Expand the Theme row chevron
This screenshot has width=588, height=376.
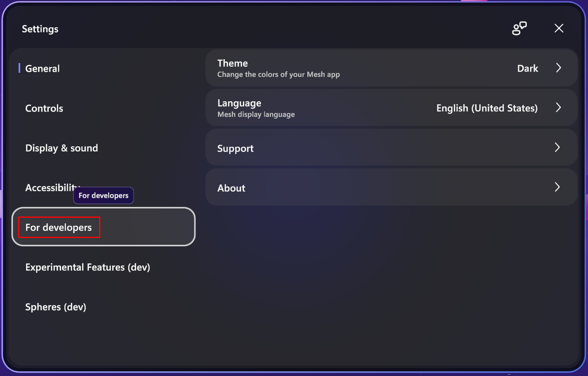coord(558,68)
